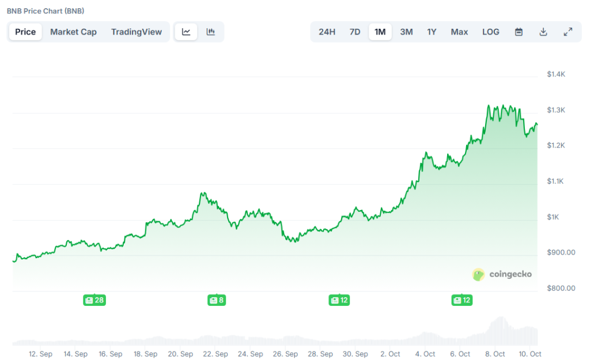The width and height of the screenshot is (590, 364).
Task: Select the 24H time range
Action: (x=327, y=32)
